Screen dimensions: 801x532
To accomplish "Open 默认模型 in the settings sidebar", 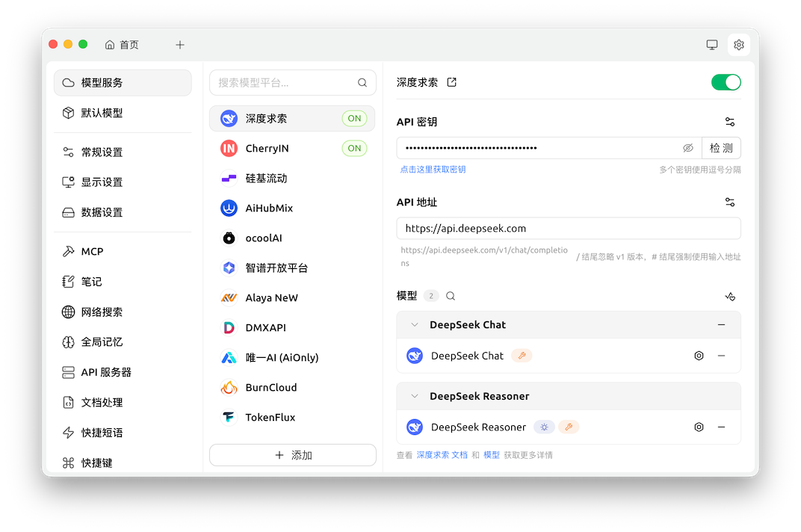I will (102, 113).
